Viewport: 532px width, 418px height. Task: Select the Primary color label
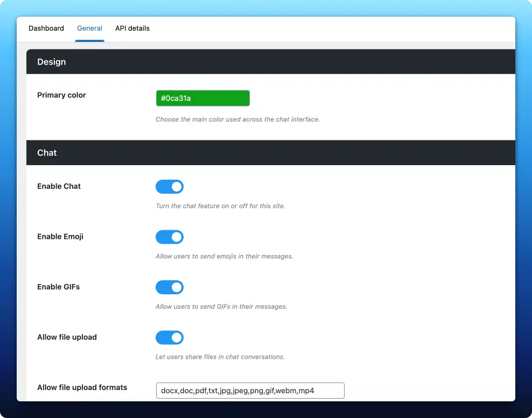click(x=61, y=95)
